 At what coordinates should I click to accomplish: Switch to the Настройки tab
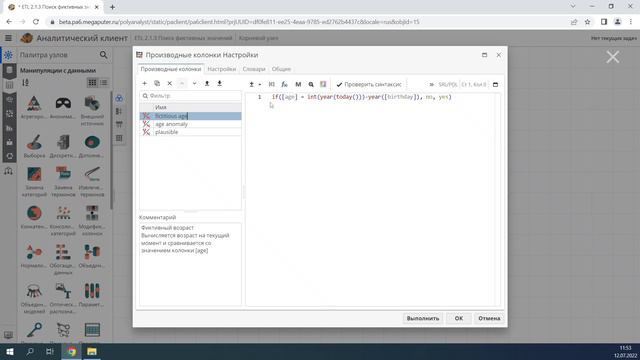(222, 69)
